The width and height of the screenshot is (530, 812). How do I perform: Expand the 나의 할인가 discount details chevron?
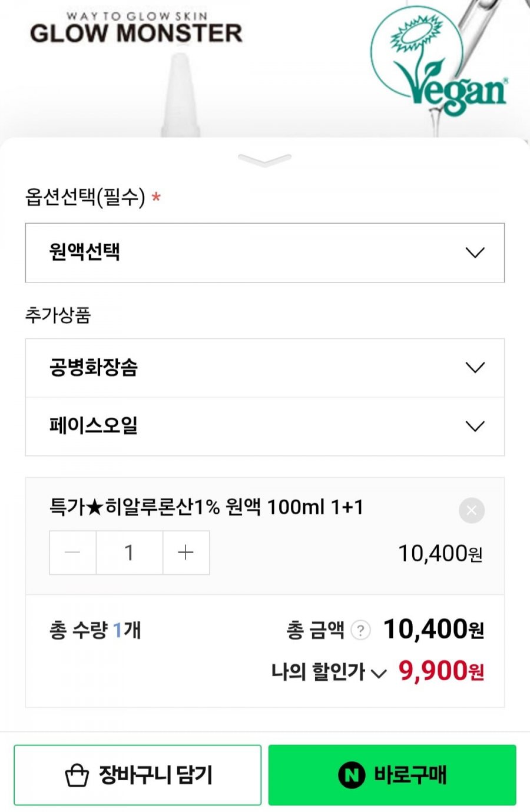tap(379, 673)
